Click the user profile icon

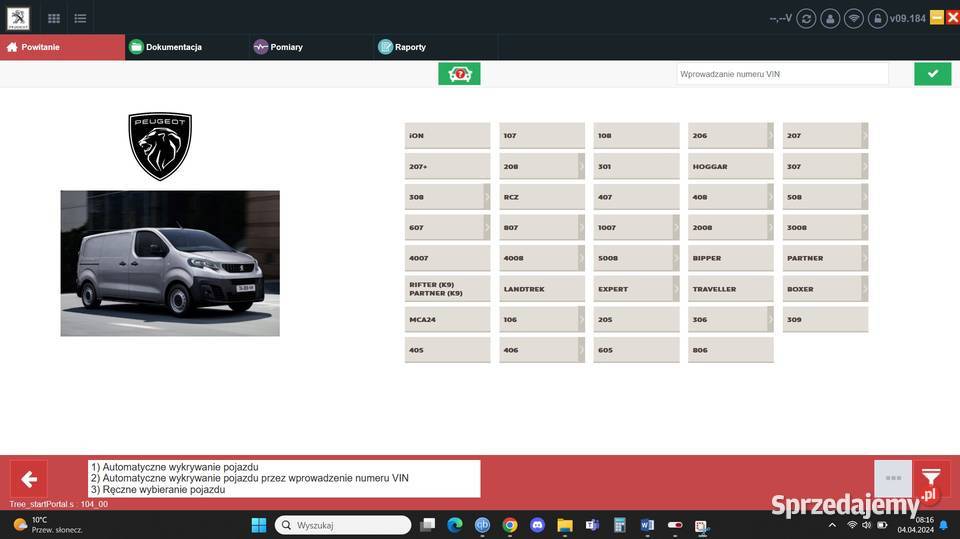click(830, 18)
